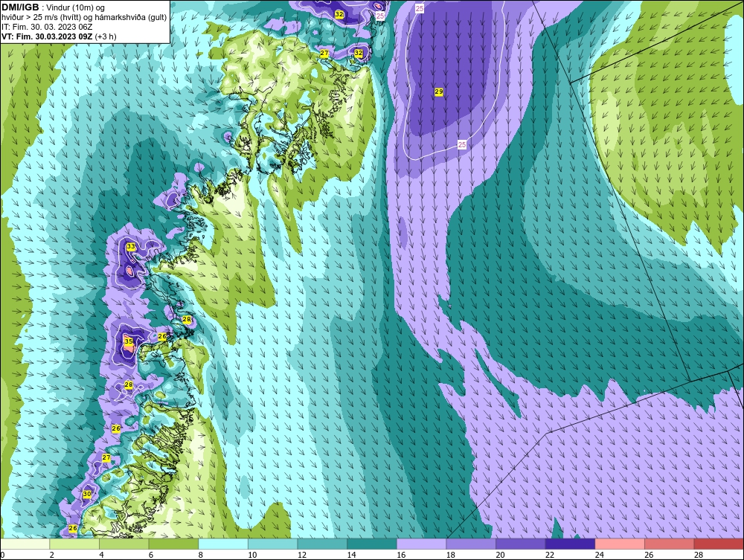Pick the 6–8 m/s olive green legend swatch
The height and width of the screenshot is (560, 744).
(173, 544)
